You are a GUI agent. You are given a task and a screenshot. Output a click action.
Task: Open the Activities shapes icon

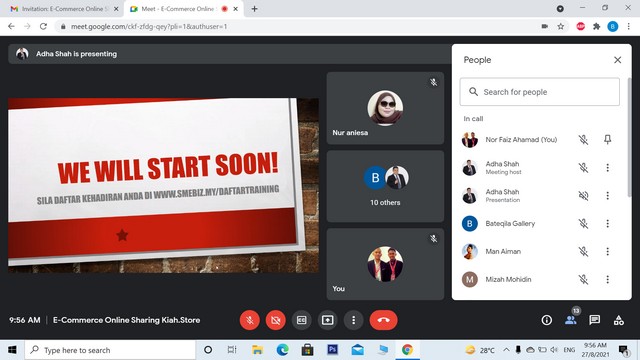click(x=619, y=320)
